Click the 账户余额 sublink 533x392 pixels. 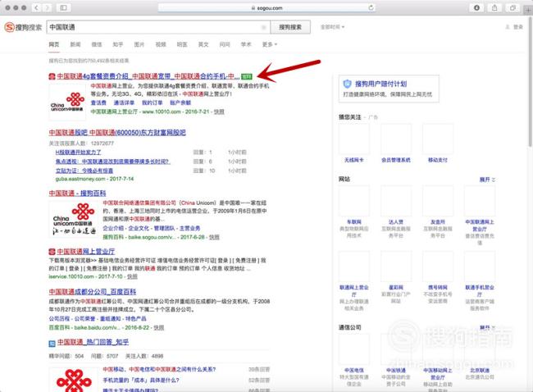[180, 103]
